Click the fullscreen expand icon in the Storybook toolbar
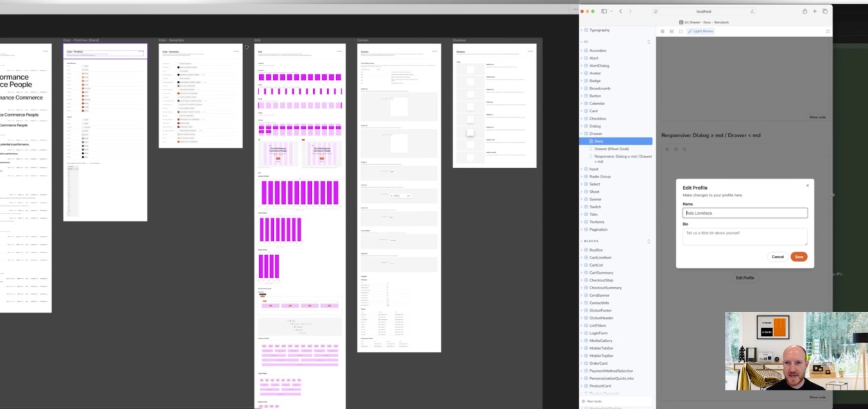 pos(828,31)
